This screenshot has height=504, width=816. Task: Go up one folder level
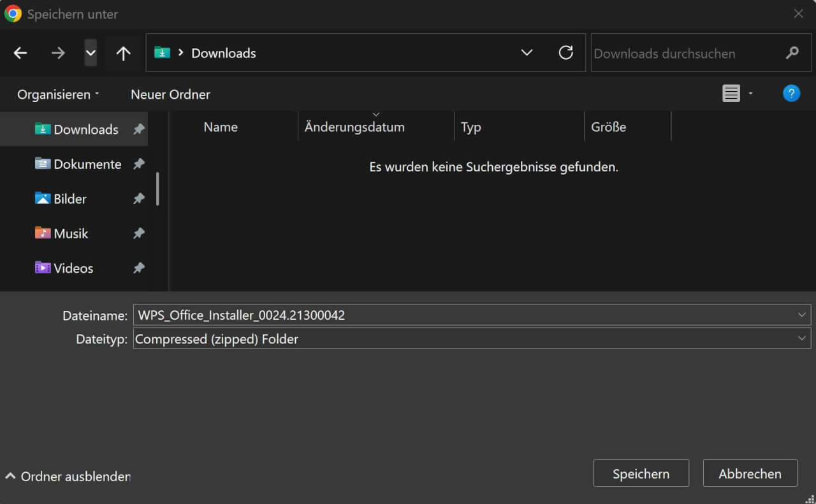[x=122, y=53]
